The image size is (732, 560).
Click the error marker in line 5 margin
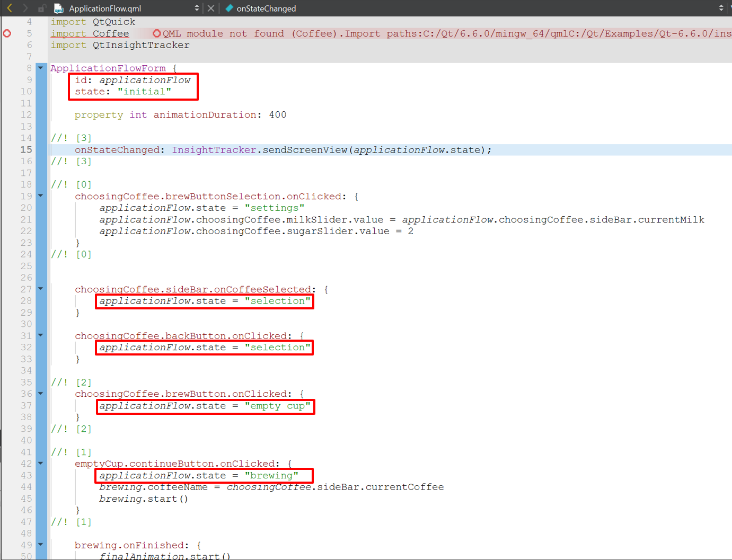pyautogui.click(x=7, y=33)
